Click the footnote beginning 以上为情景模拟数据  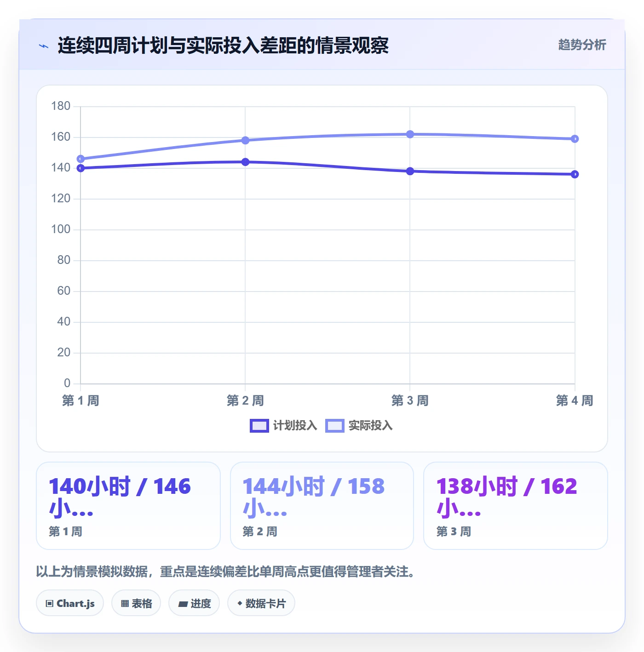(x=225, y=572)
